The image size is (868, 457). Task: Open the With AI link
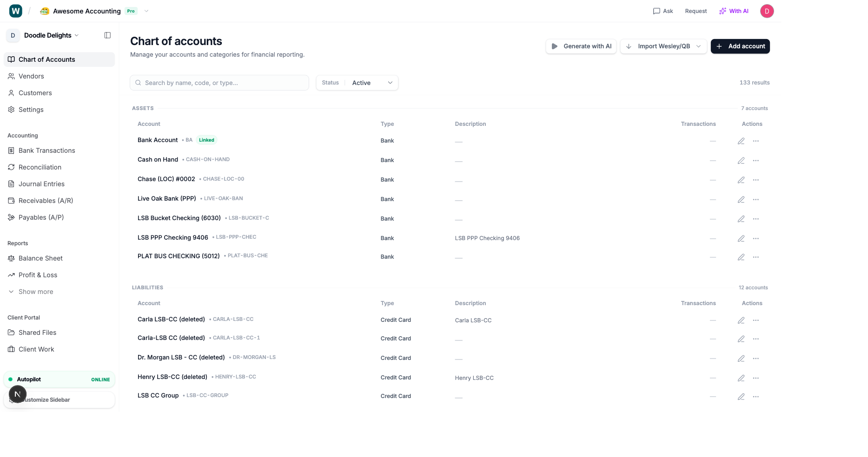[734, 11]
